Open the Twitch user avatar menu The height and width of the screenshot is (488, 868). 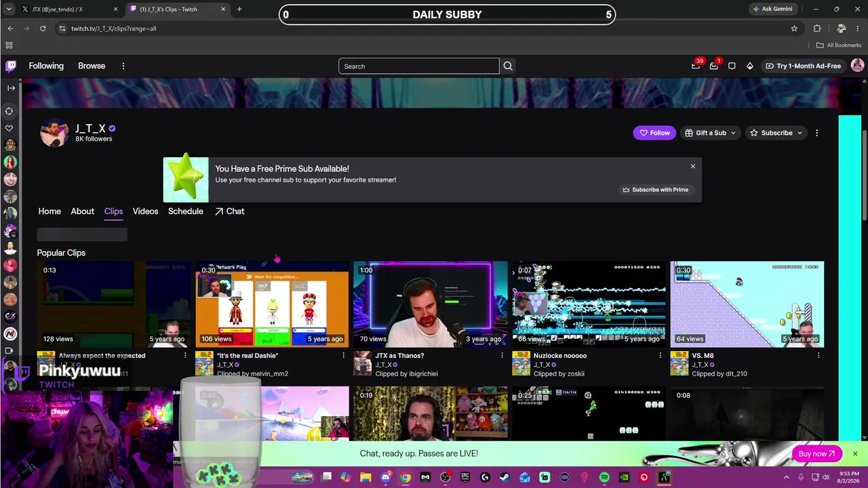click(x=857, y=66)
